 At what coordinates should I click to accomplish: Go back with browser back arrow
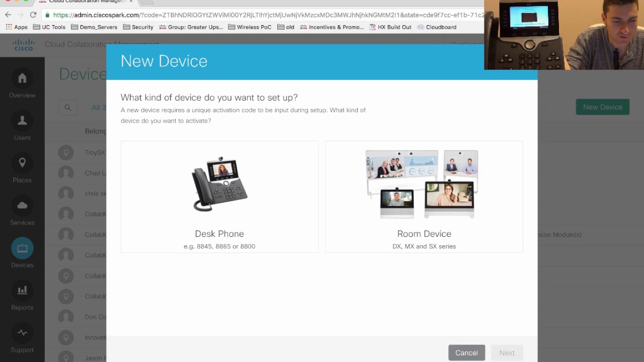pyautogui.click(x=8, y=15)
